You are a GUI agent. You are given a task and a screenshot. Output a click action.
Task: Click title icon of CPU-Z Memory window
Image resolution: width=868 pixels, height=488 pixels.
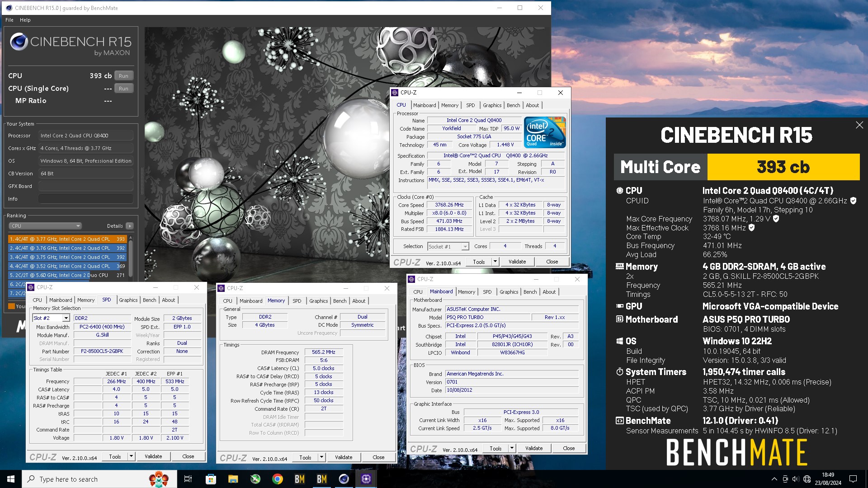coord(221,288)
